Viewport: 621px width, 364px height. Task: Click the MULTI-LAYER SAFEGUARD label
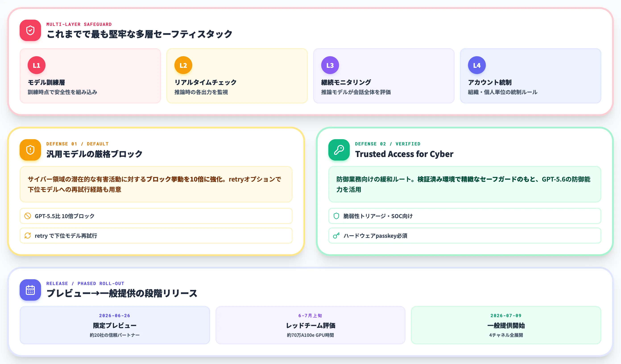point(79,24)
